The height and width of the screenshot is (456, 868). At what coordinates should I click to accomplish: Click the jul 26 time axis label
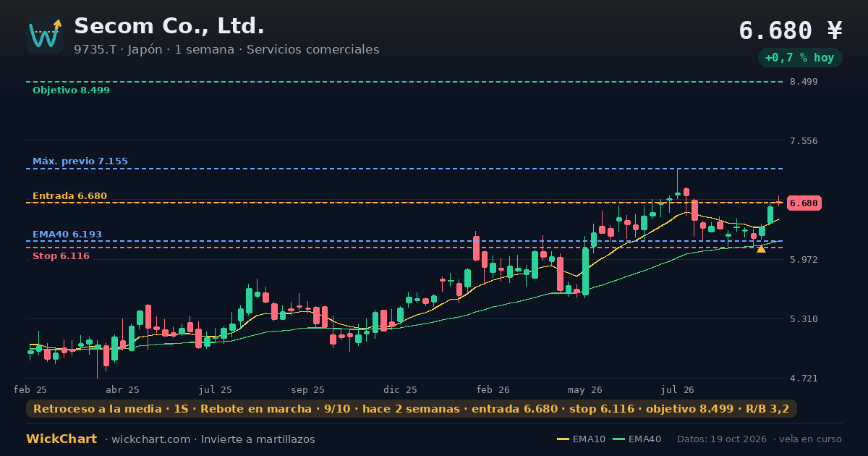(677, 389)
